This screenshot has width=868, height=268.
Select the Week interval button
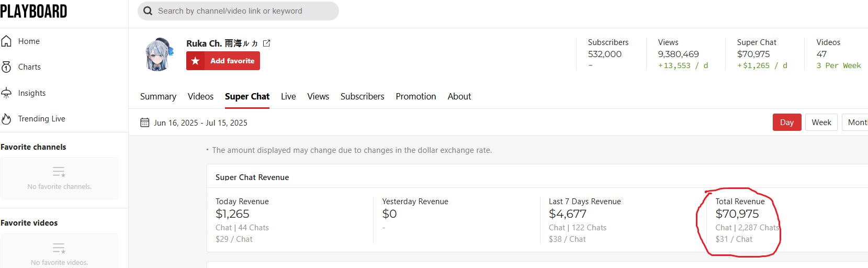pyautogui.click(x=821, y=122)
